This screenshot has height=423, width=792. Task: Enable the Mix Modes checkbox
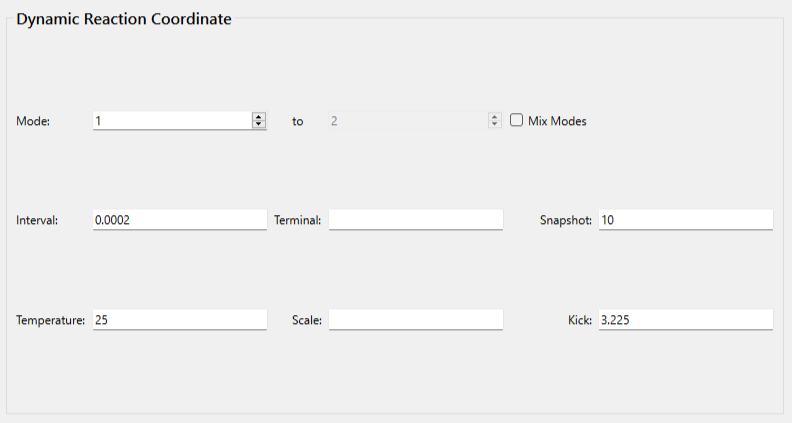[x=517, y=120]
